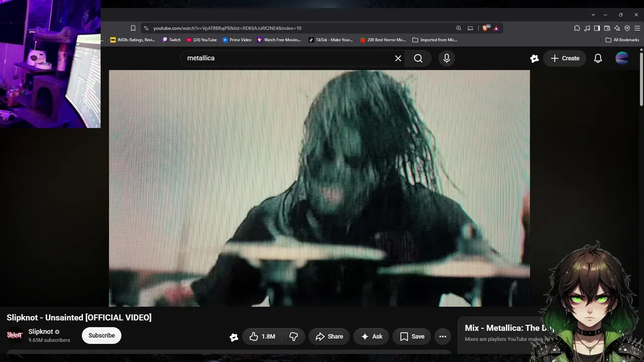Subscribe to the Slipknot channel
This screenshot has width=644, height=362.
[x=102, y=335]
